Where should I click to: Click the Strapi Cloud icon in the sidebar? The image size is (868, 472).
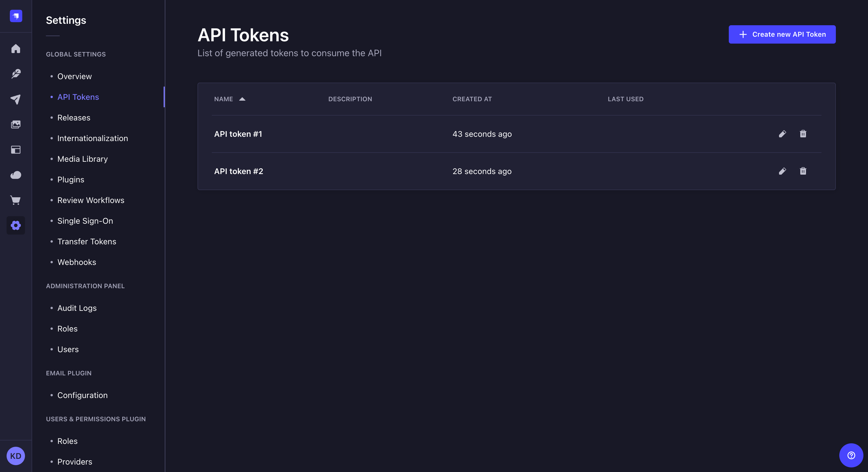pyautogui.click(x=15, y=175)
